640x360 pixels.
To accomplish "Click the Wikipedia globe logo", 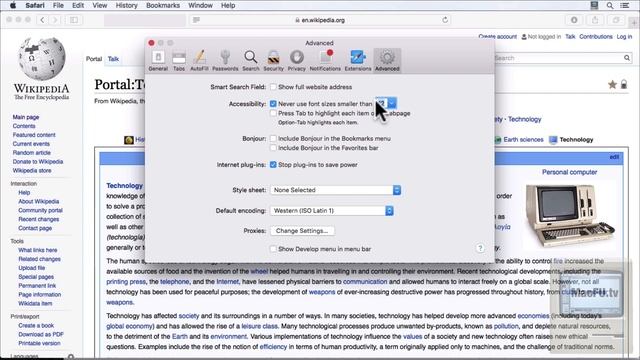I will 42,59.
